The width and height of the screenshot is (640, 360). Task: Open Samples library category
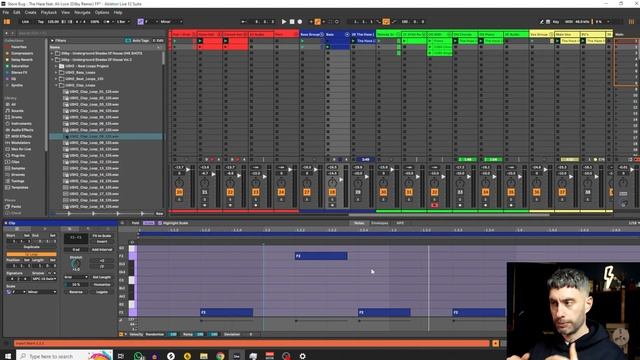[18, 168]
